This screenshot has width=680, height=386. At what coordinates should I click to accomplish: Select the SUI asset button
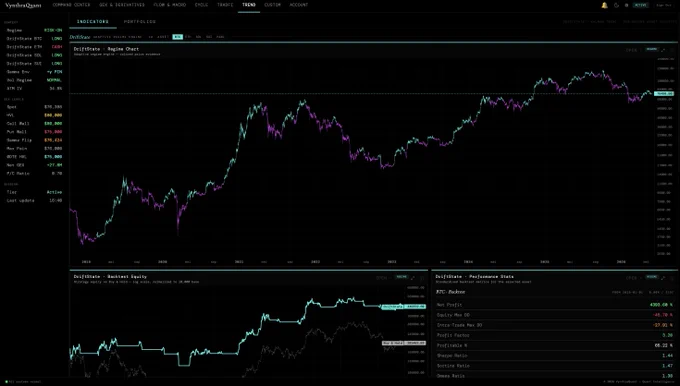209,37
